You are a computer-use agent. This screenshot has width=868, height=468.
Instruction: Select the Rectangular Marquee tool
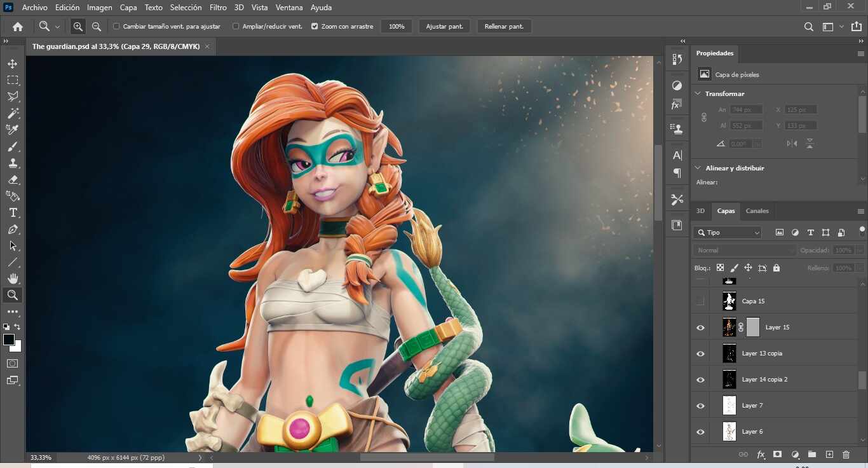(x=13, y=81)
